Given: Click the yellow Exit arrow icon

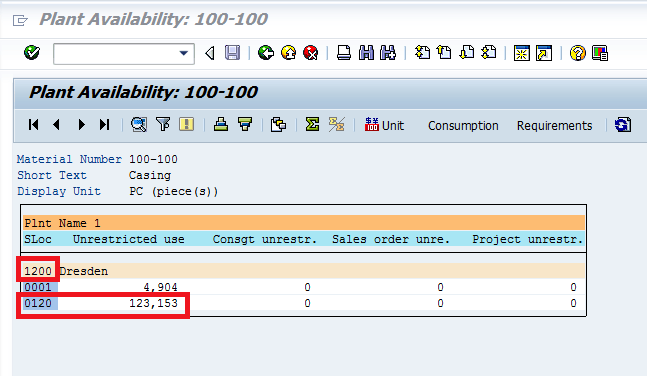Looking at the screenshot, I should [x=288, y=53].
